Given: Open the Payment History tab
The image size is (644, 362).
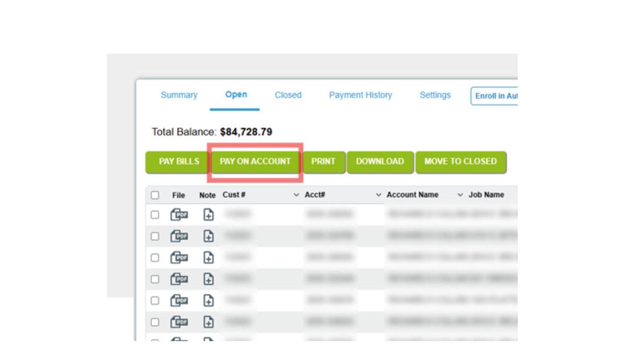Looking at the screenshot, I should point(361,95).
